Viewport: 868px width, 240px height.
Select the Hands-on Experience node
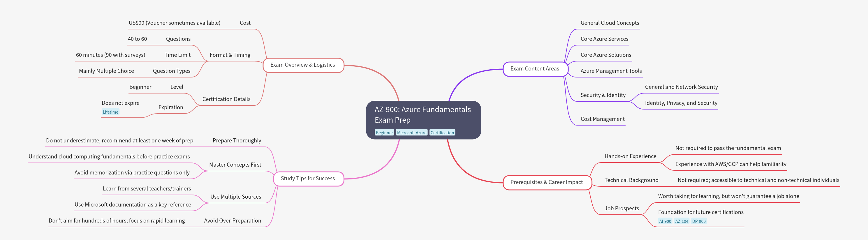(x=631, y=156)
